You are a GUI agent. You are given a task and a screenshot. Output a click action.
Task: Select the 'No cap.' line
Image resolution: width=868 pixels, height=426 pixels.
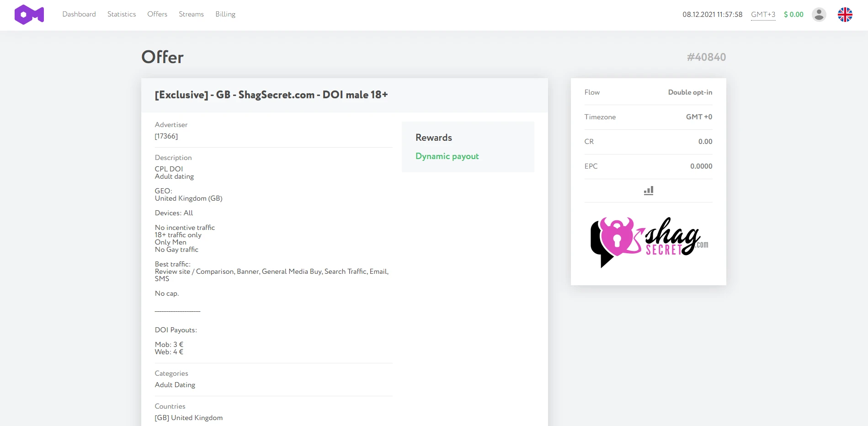167,293
